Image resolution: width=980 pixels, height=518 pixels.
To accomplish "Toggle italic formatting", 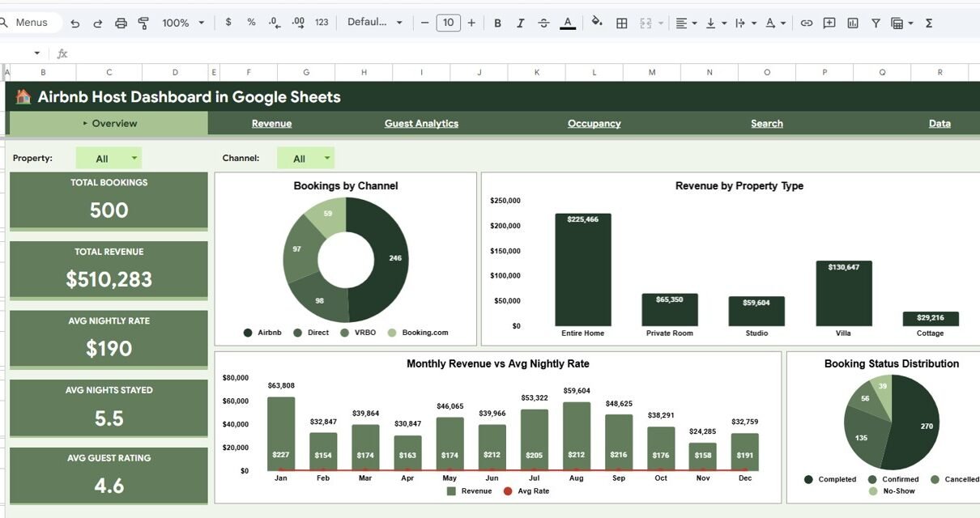I will 520,23.
